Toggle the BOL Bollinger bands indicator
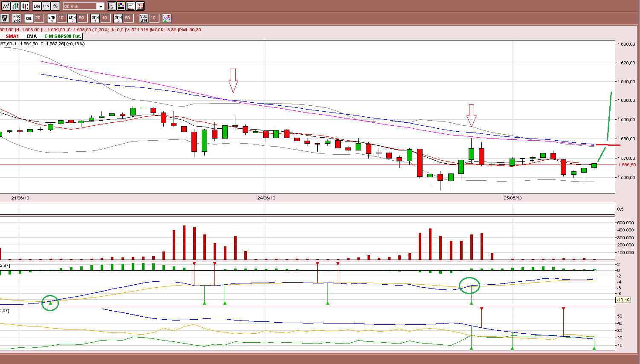640x364 pixels. pyautogui.click(x=29, y=18)
